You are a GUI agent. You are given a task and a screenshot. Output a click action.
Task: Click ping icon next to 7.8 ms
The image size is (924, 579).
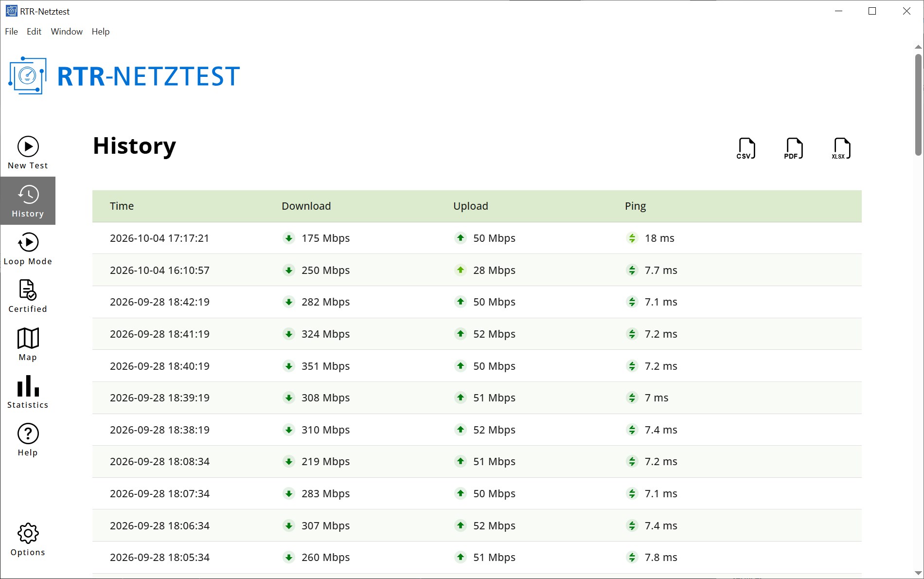pos(632,557)
